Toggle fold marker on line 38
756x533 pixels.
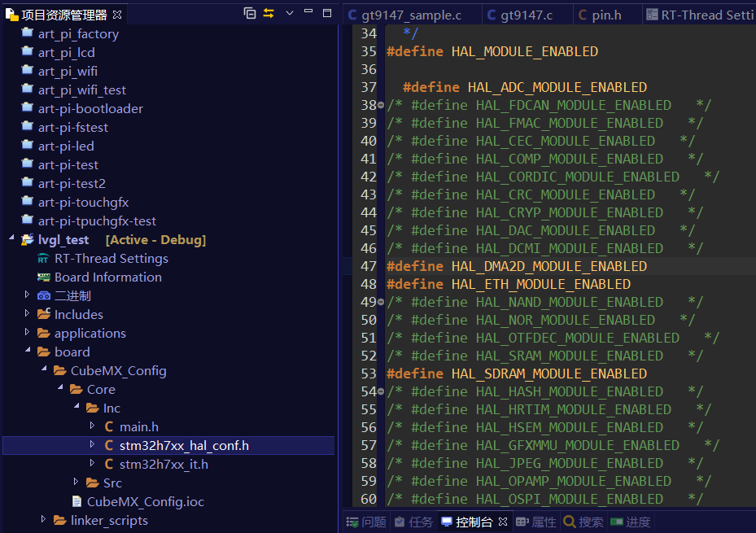point(381,105)
